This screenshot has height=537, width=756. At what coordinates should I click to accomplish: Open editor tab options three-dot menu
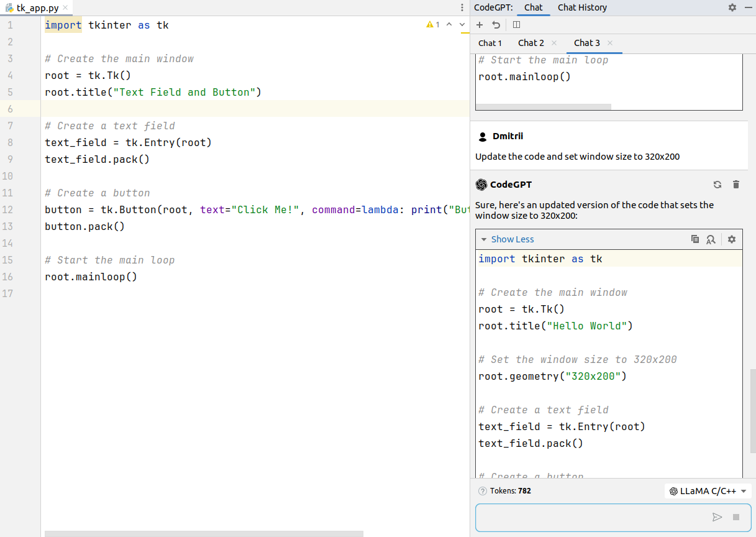pyautogui.click(x=462, y=8)
